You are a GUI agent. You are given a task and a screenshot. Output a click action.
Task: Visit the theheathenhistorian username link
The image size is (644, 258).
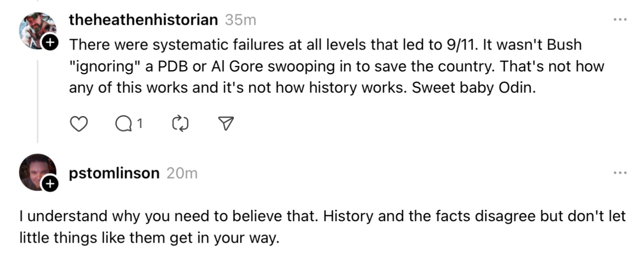[x=143, y=20]
